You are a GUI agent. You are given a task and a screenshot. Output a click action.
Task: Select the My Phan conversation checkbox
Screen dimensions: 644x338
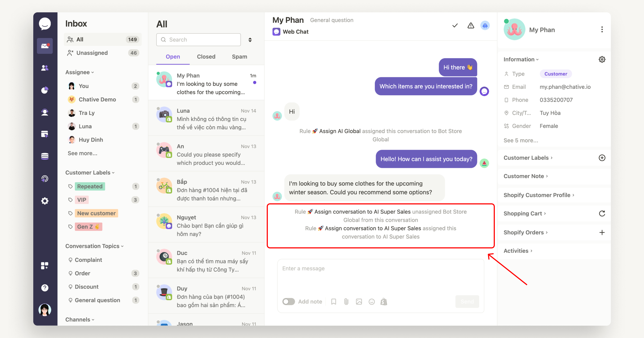pos(158,73)
